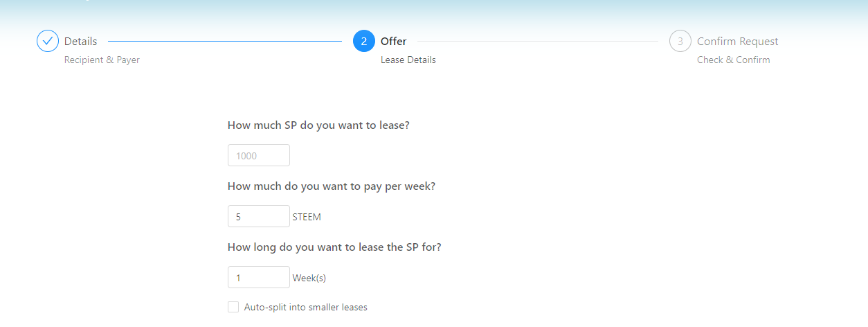Click the weekly STEEM payment input
Viewport: 868px width, 327px height.
click(259, 217)
